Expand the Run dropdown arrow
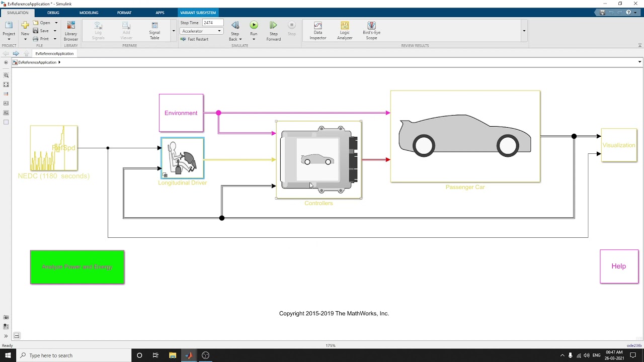The image size is (644, 362). [254, 39]
